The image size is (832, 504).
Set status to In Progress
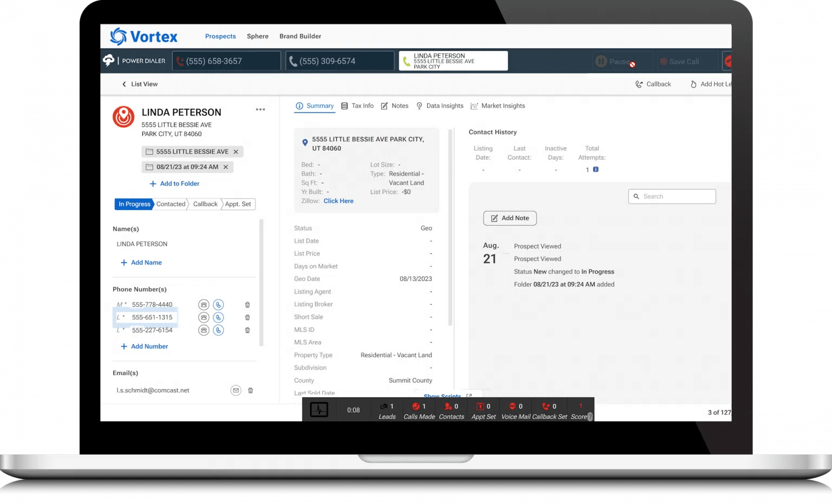(134, 204)
